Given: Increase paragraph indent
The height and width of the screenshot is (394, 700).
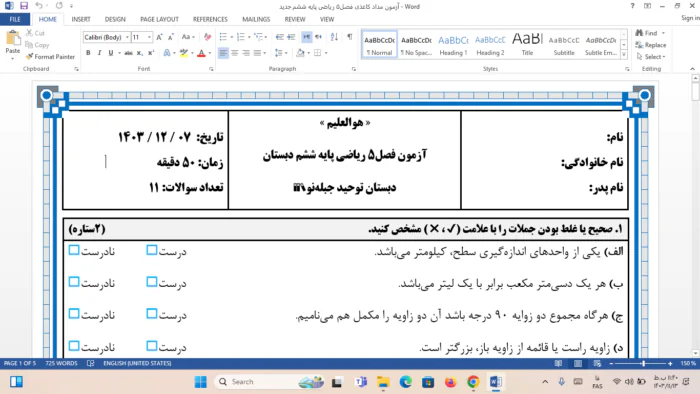Looking at the screenshot, I should click(x=291, y=37).
